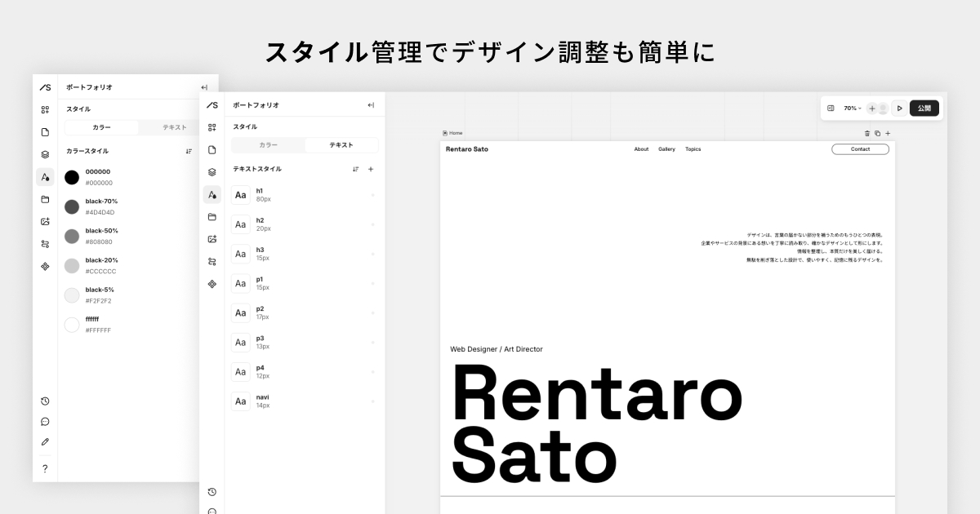Select the Web Designer / Art Director text
Viewport: 980px width, 514px height.
[497, 349]
